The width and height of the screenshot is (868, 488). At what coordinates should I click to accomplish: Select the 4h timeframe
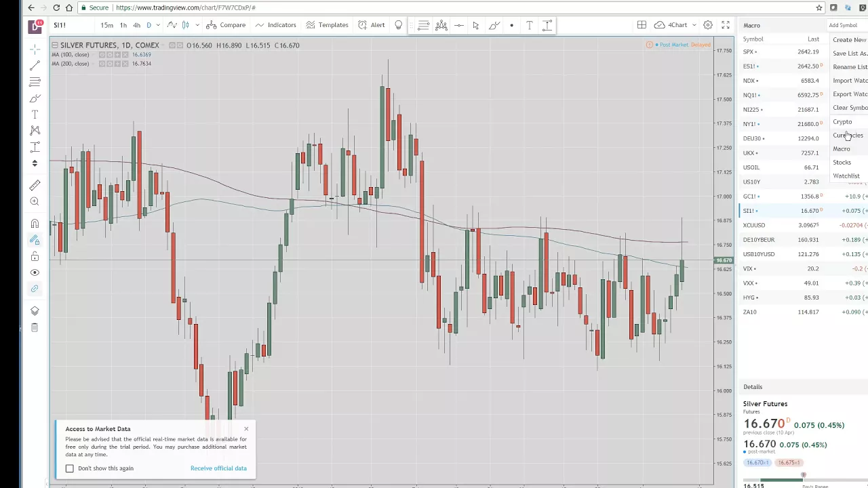pyautogui.click(x=136, y=25)
